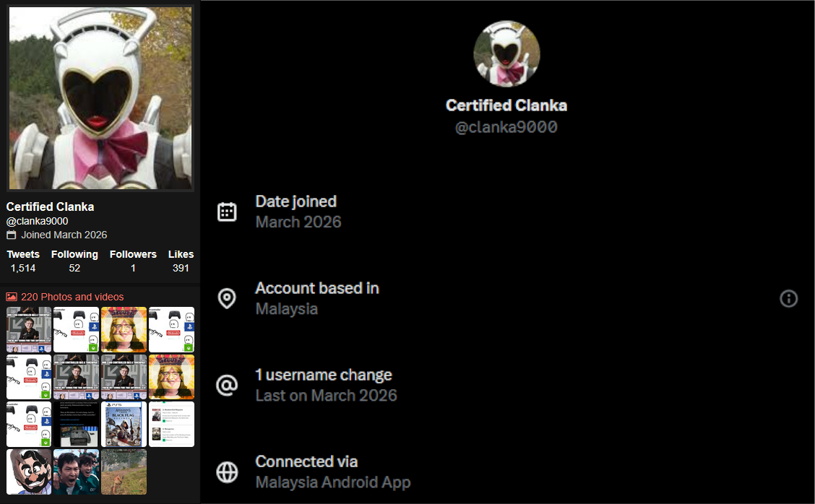Click the '1 username change' heading
815x504 pixels.
coord(323,375)
